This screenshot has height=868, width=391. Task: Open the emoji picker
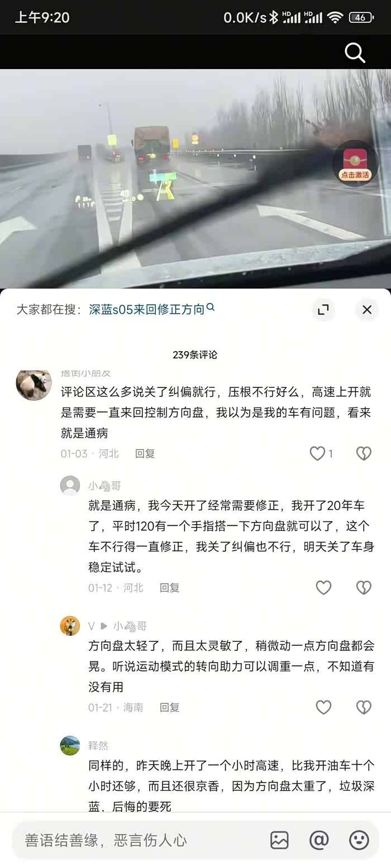point(359,840)
